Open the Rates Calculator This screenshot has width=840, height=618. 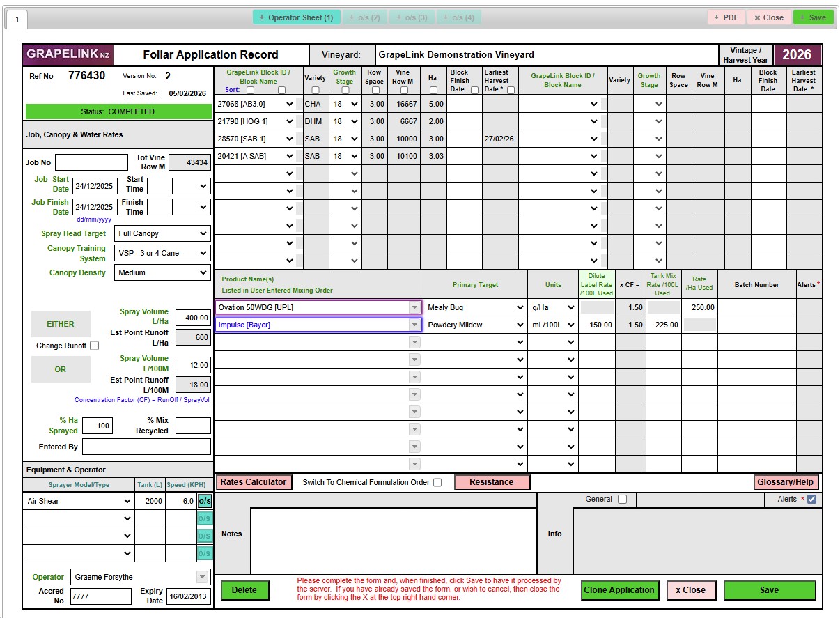[x=254, y=482]
